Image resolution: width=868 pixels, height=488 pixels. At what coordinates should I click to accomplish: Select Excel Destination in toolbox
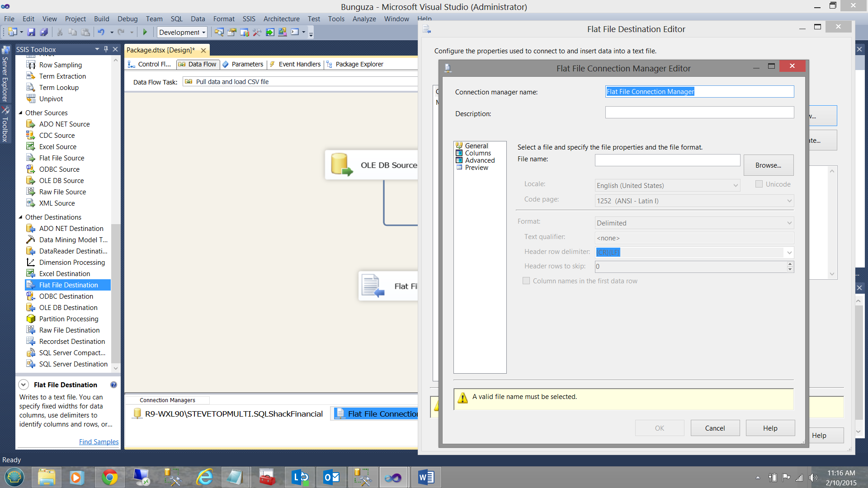pyautogui.click(x=65, y=274)
